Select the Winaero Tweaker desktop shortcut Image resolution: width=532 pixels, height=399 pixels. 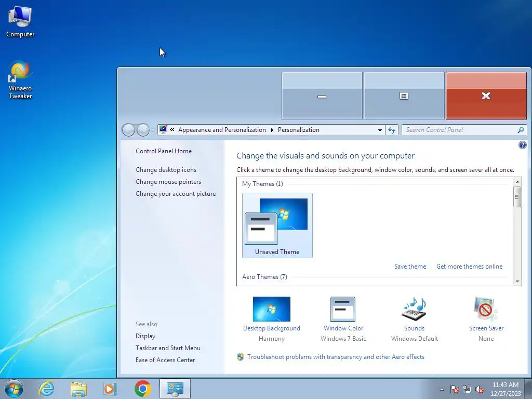20,79
